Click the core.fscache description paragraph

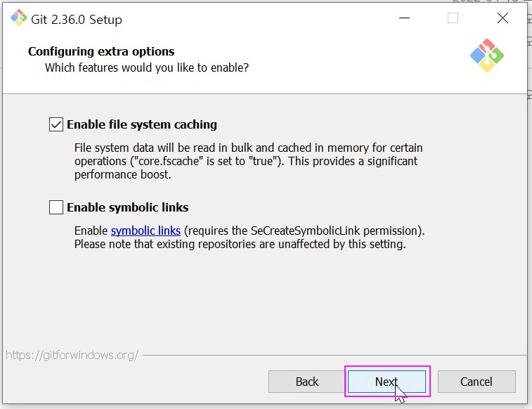click(x=249, y=161)
